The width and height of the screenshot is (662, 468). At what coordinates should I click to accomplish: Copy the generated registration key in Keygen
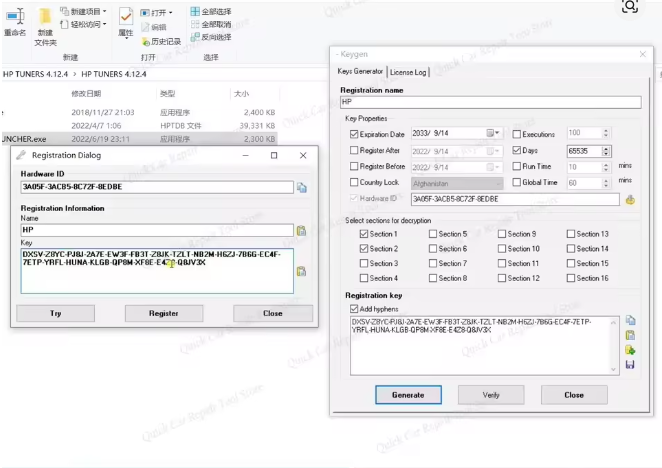(x=630, y=321)
